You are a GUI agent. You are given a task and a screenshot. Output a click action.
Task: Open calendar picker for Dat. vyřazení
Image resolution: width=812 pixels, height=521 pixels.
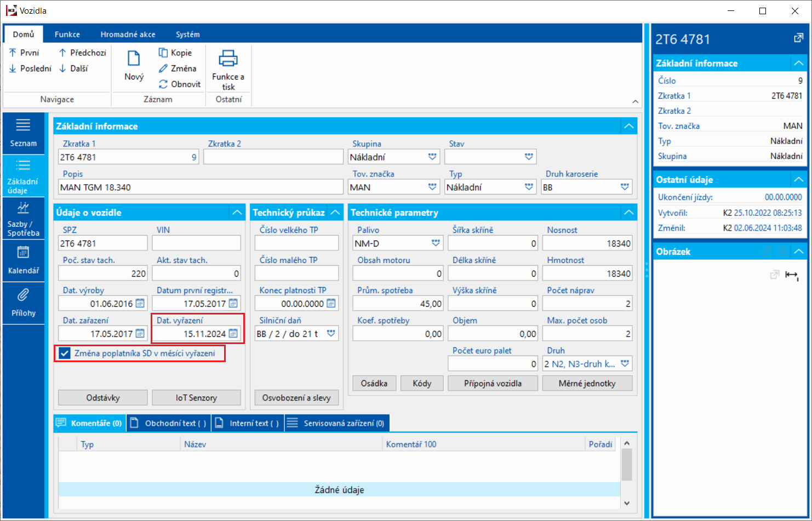(233, 334)
